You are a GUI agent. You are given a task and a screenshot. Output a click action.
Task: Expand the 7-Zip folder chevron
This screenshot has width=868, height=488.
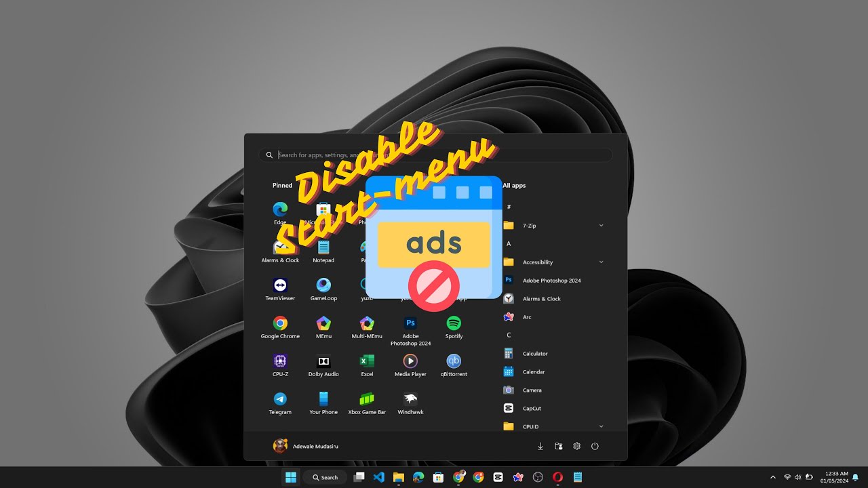click(x=601, y=226)
